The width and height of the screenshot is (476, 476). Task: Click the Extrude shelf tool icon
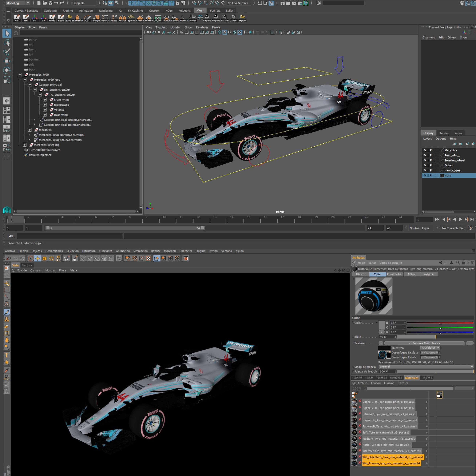point(78,18)
